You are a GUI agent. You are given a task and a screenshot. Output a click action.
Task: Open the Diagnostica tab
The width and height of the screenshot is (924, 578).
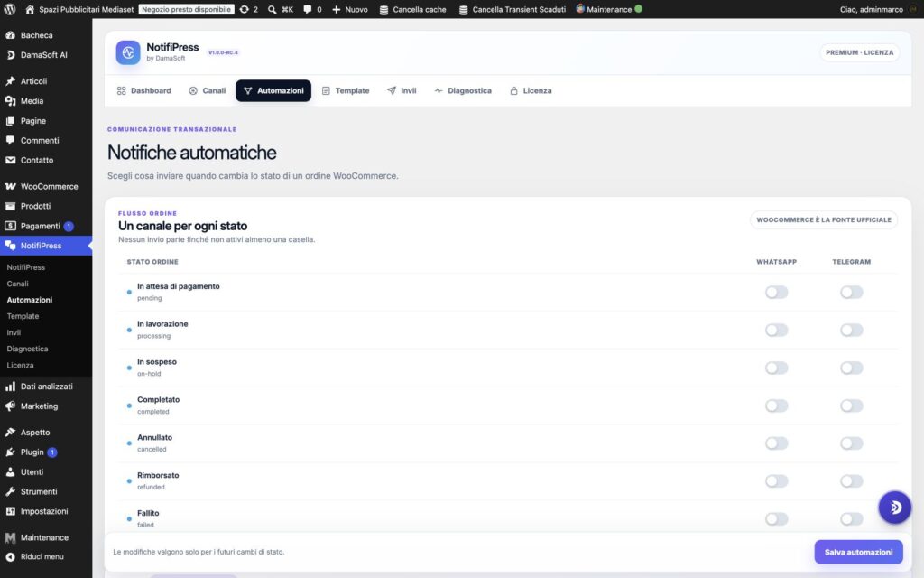point(463,91)
